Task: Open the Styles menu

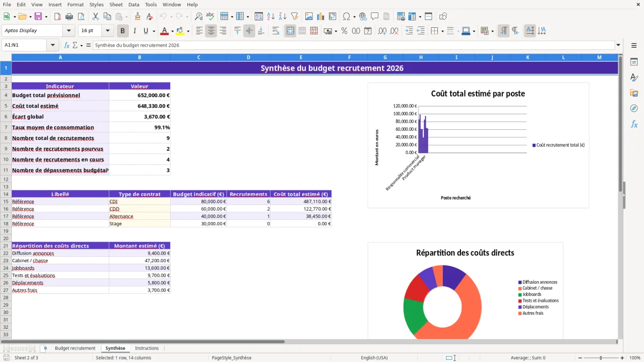Action: [97, 4]
